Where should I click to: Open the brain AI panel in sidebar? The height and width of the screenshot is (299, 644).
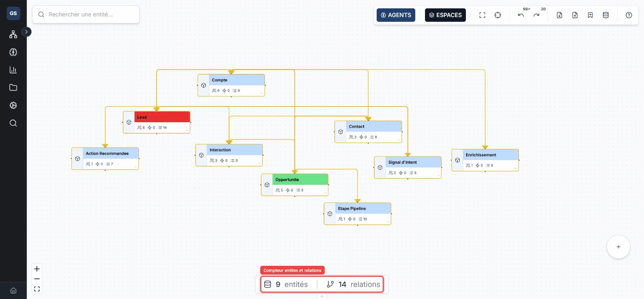13,52
